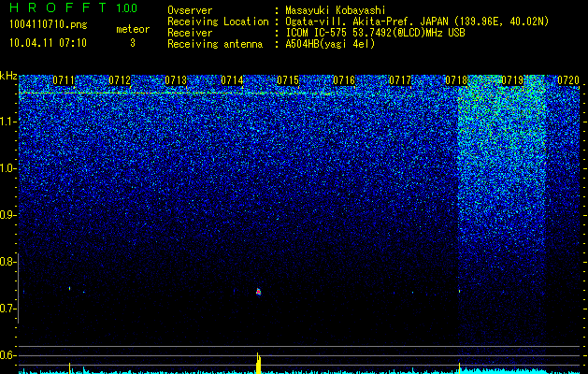
Task: Click the 'Receiving Location' label
Action: coord(218,22)
